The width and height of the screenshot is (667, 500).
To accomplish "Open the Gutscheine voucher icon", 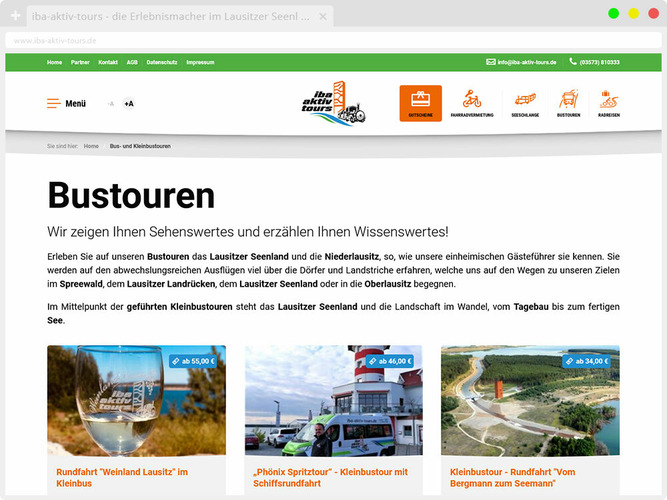I will [x=420, y=103].
